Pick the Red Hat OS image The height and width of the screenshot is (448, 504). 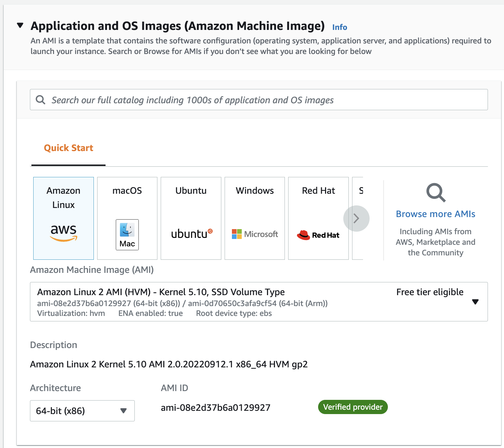click(x=318, y=218)
